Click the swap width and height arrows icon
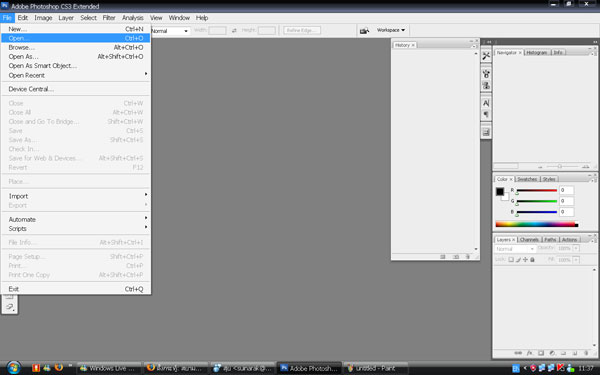Image resolution: width=600 pixels, height=375 pixels. pos(234,30)
